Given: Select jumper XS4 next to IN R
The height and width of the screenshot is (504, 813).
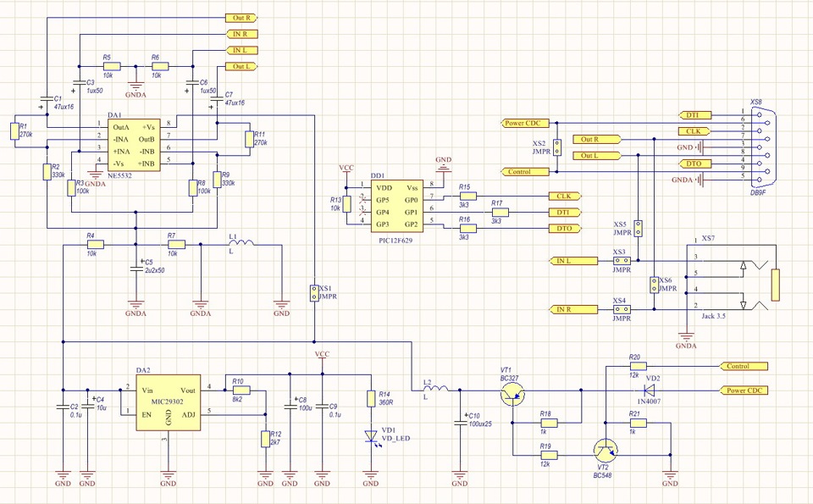Looking at the screenshot, I should click(622, 309).
